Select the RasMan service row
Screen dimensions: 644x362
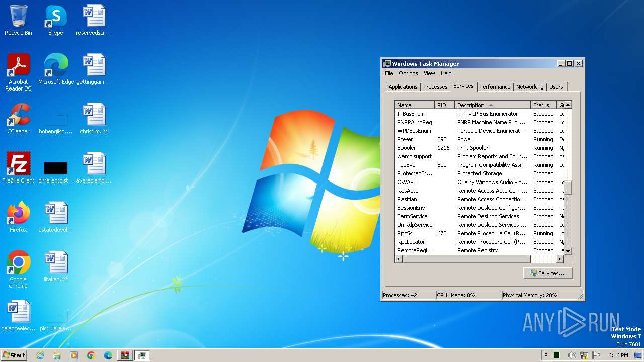pos(479,199)
